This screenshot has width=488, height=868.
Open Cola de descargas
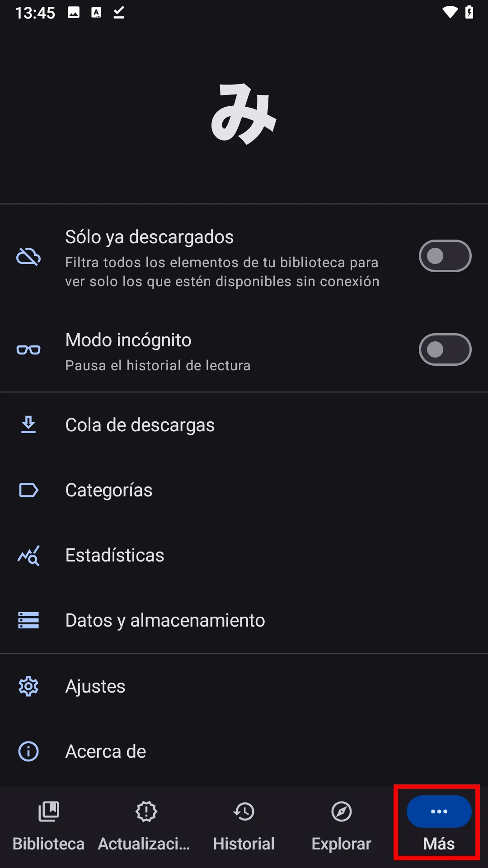140,425
